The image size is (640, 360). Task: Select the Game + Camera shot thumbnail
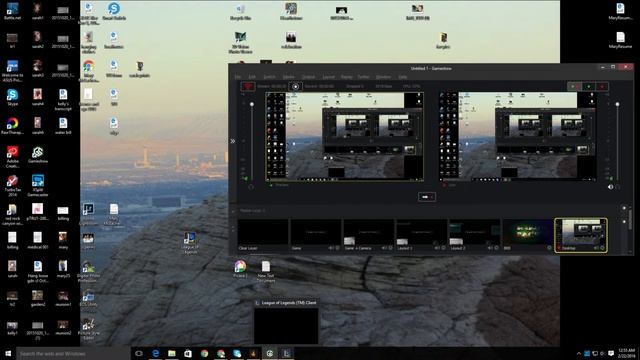pyautogui.click(x=369, y=235)
